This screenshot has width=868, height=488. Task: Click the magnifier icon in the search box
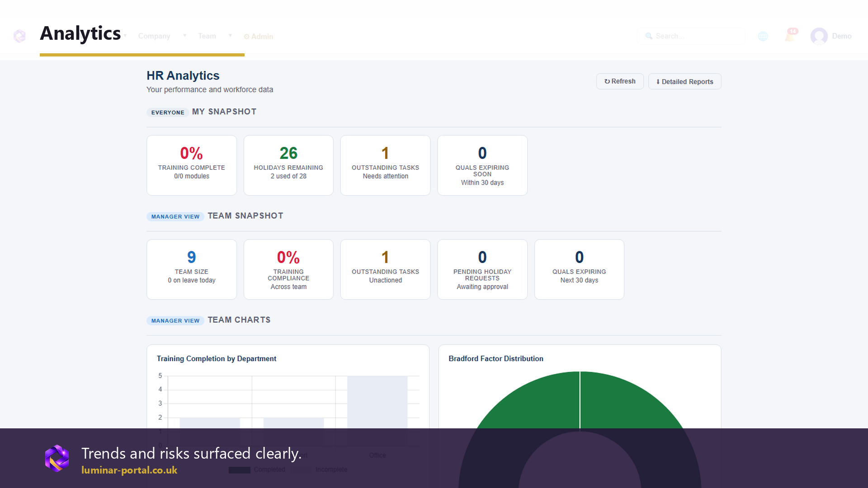pos(649,36)
